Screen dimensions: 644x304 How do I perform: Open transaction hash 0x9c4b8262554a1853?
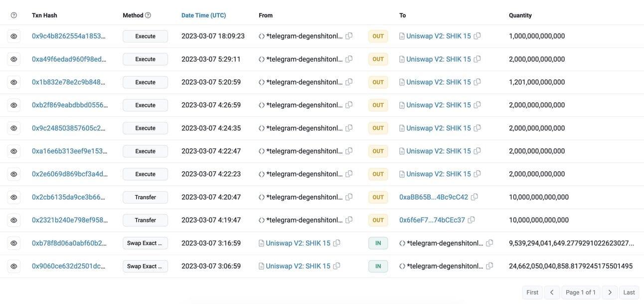coord(69,36)
